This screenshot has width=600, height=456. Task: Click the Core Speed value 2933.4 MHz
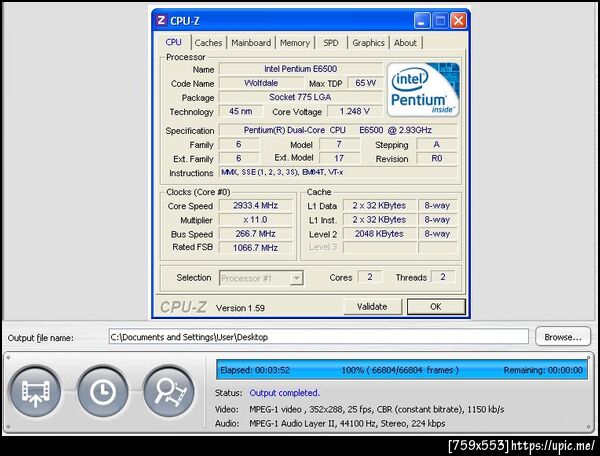pyautogui.click(x=255, y=206)
